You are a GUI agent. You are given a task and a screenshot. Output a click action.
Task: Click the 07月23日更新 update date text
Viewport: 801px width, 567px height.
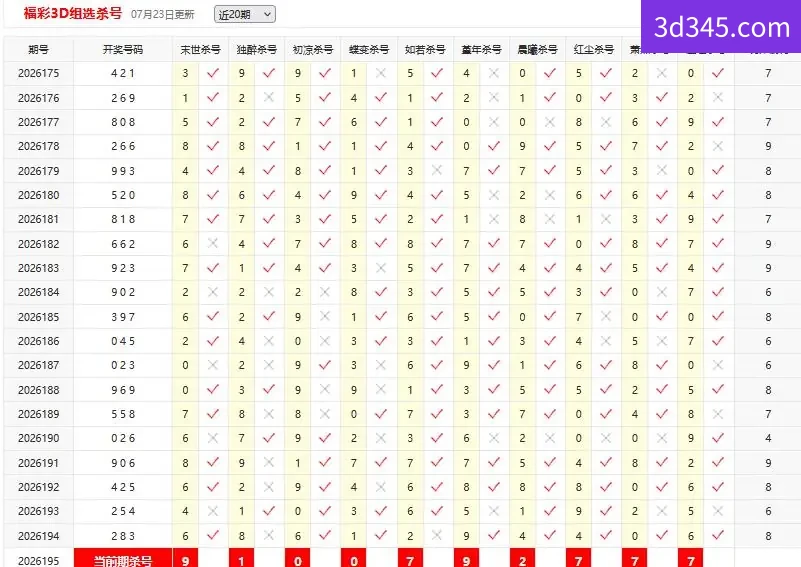[162, 14]
